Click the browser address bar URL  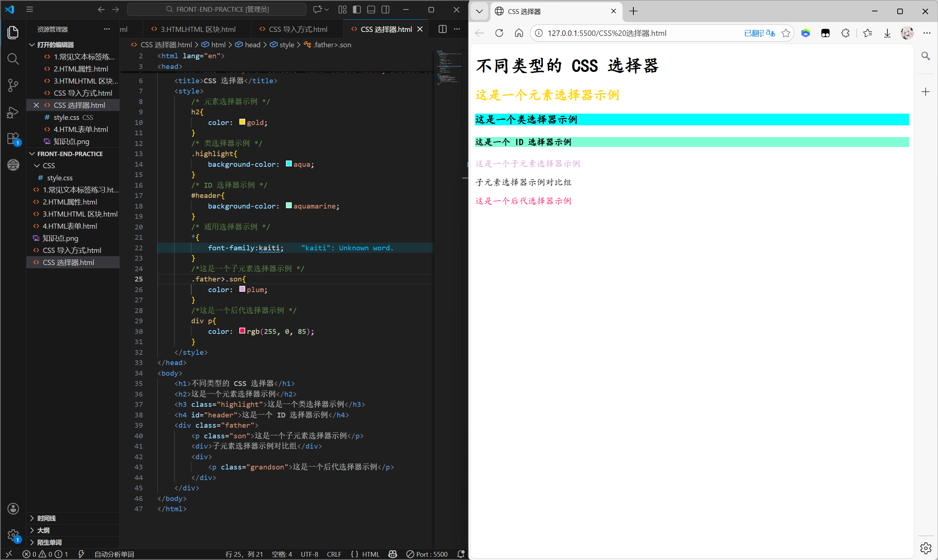[607, 33]
